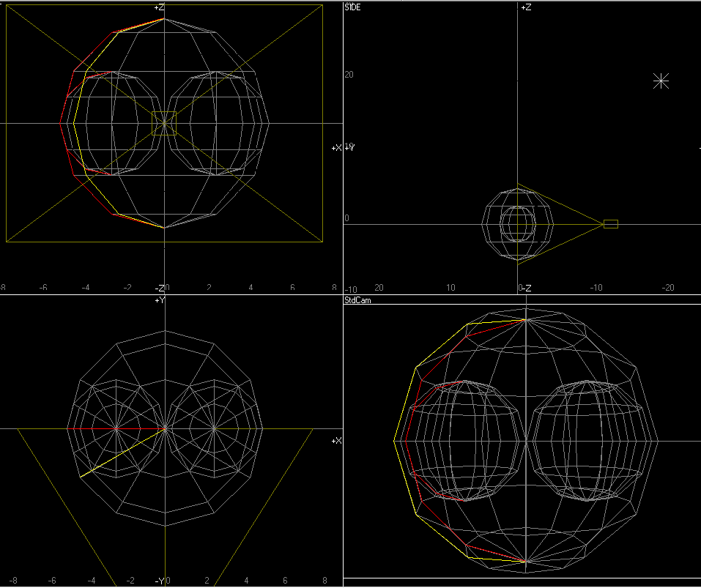Select right inner sphere's center in top view
Viewport: 701px width, 588px height.
214,427
